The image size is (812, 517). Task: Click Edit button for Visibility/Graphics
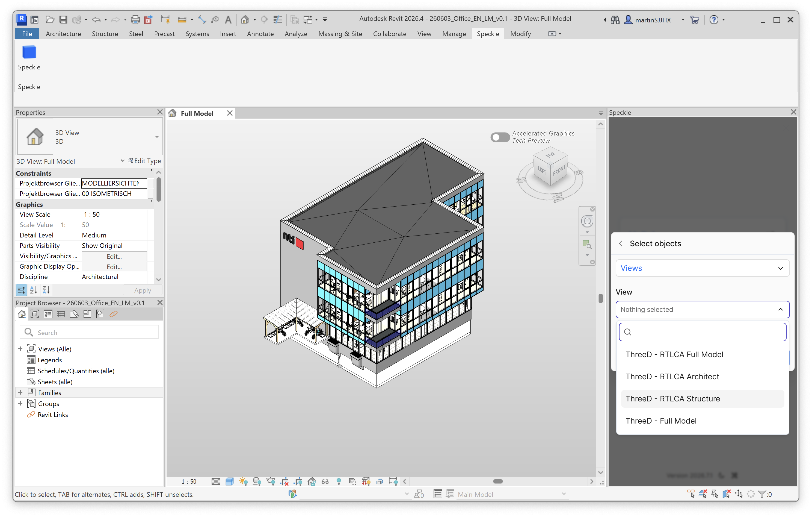point(114,256)
